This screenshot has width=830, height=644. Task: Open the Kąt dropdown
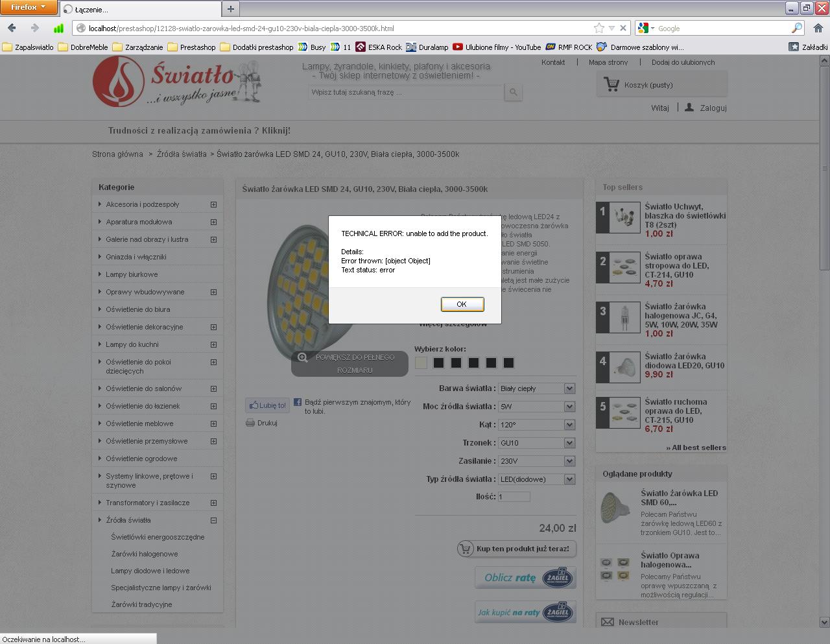[537, 425]
